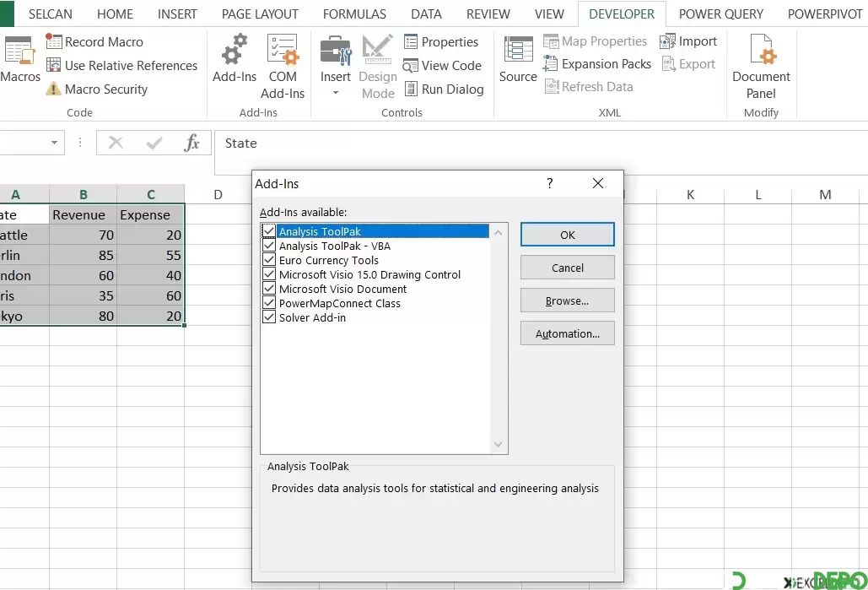Select column B header

pos(83,194)
